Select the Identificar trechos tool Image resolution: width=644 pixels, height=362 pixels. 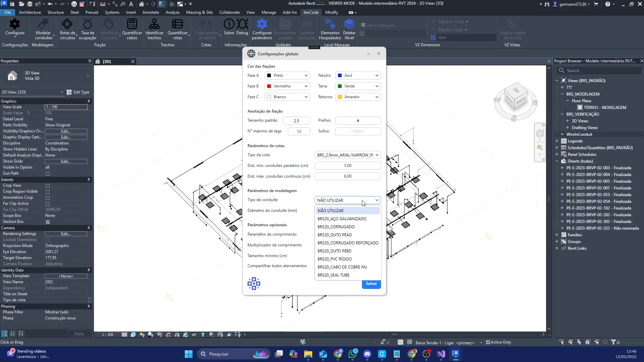pyautogui.click(x=154, y=25)
